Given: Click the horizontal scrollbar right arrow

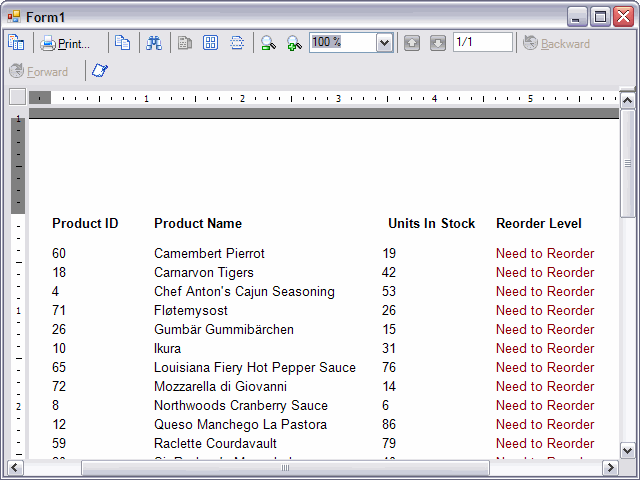Looking at the screenshot, I should point(610,468).
